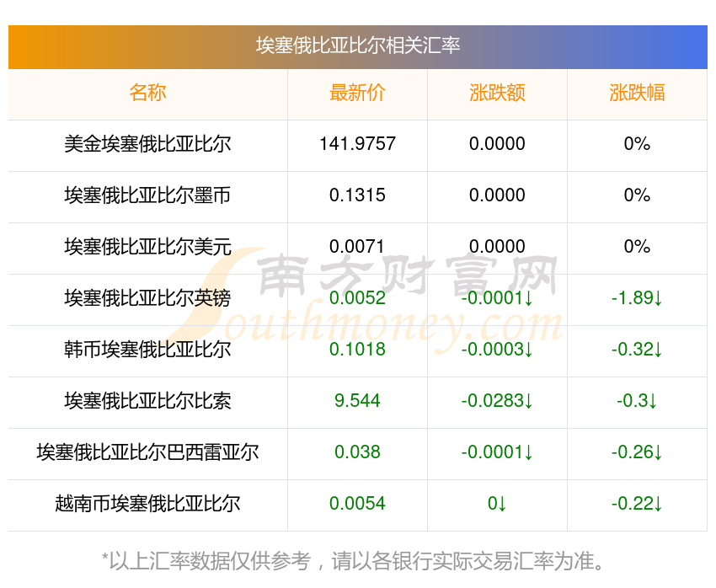Click the 0.0000 change for 美金埃塞俄比亚比尔
This screenshot has height=588, width=716.
(497, 144)
